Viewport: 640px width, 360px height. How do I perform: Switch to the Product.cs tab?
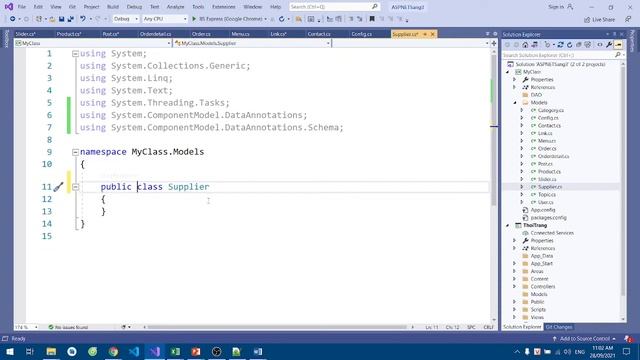69,34
